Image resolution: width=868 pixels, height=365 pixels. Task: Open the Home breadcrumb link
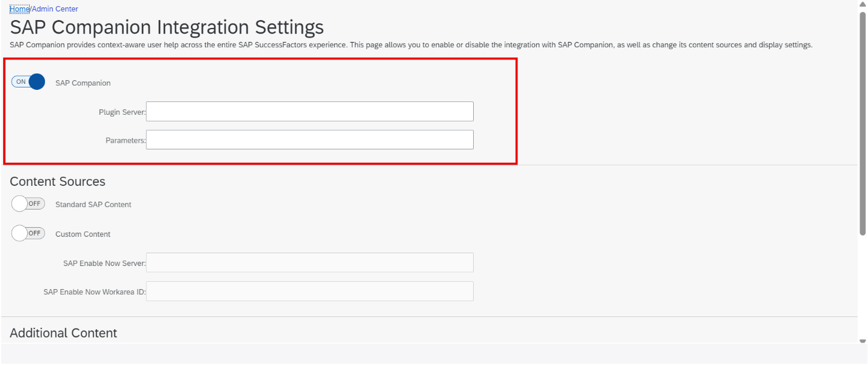(x=19, y=9)
